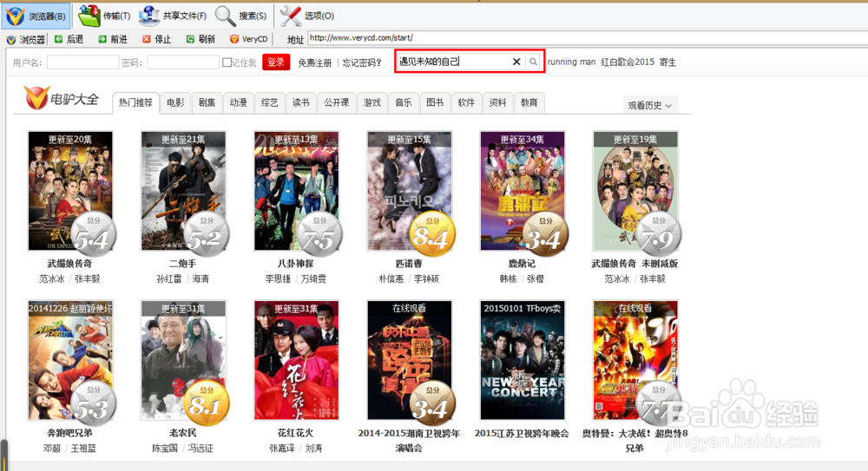This screenshot has width=868, height=471.
Task: Select the 热门推荐 tab
Action: pos(135,103)
